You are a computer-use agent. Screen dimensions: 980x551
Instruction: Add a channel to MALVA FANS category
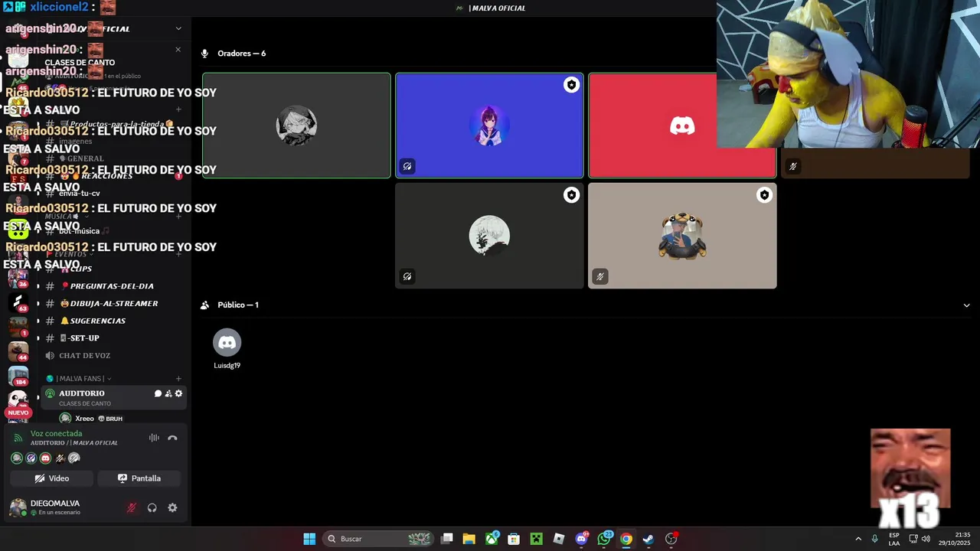(178, 379)
